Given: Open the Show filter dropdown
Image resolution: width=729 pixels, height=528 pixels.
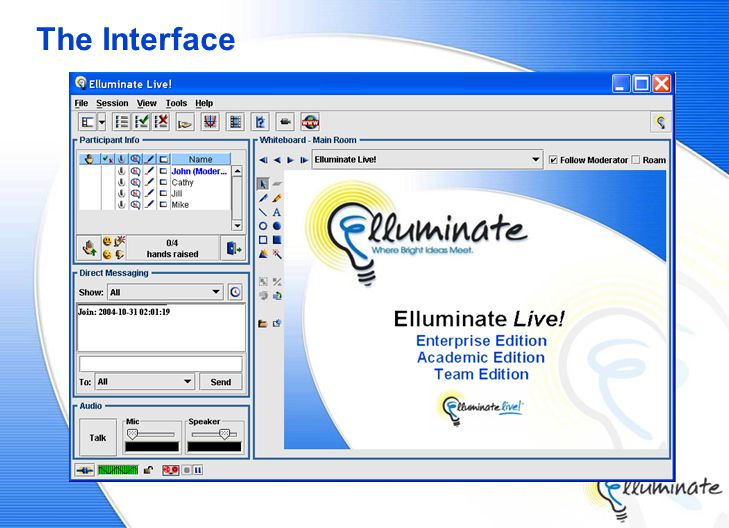Looking at the screenshot, I should [165, 292].
